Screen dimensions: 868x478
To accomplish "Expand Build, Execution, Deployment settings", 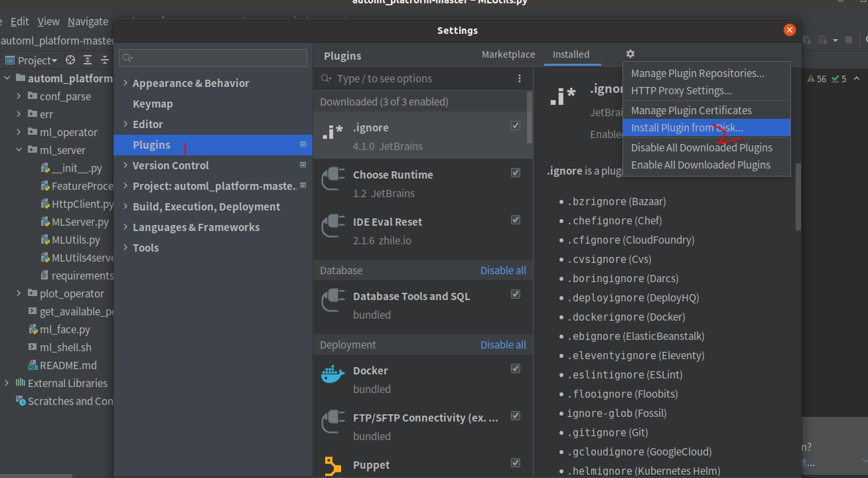I will (125, 206).
